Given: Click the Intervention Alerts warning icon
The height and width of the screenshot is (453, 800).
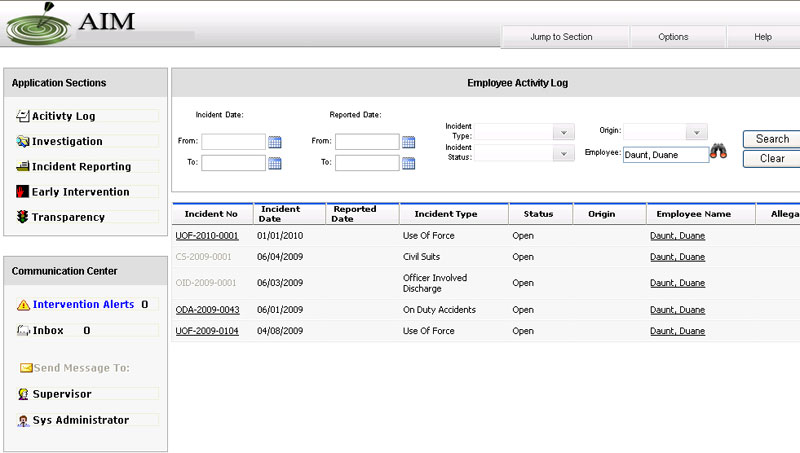Looking at the screenshot, I should (x=23, y=305).
